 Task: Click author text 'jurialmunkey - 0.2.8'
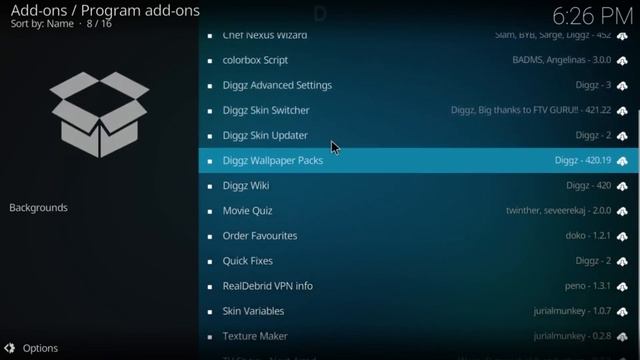pyautogui.click(x=572, y=336)
